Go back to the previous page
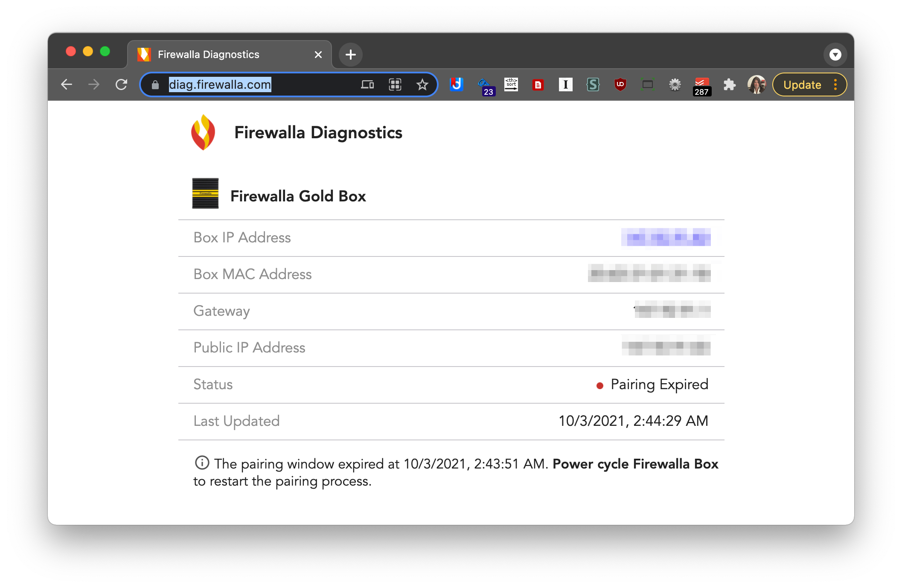Viewport: 902px width, 588px height. (x=67, y=84)
